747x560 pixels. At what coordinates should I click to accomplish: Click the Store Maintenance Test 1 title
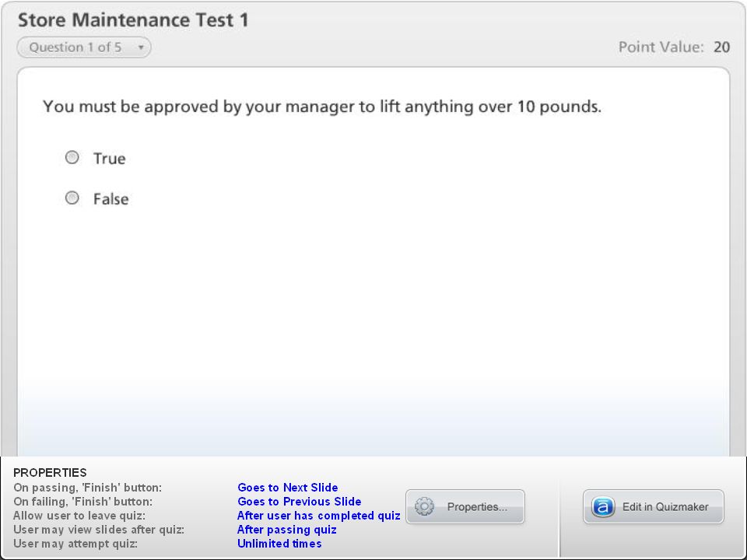(x=133, y=20)
